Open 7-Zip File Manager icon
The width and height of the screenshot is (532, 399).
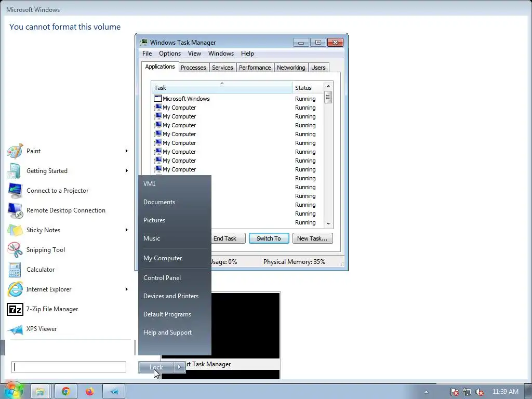(15, 309)
